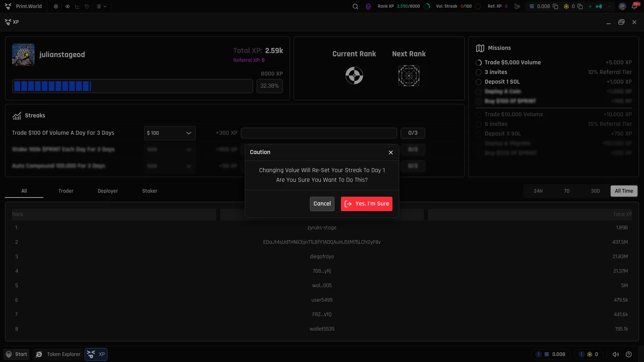The image size is (644, 362).
Task: Toggle the sound speaker icon in the taskbar
Action: point(616,354)
